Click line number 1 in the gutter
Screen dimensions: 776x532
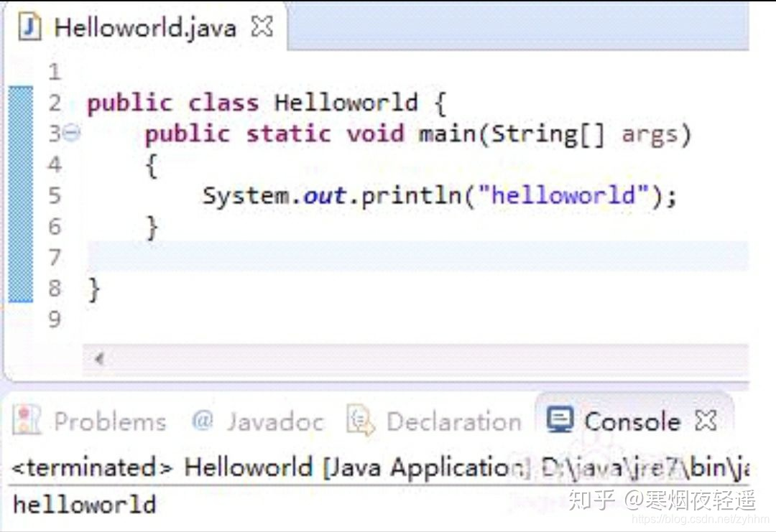(55, 73)
